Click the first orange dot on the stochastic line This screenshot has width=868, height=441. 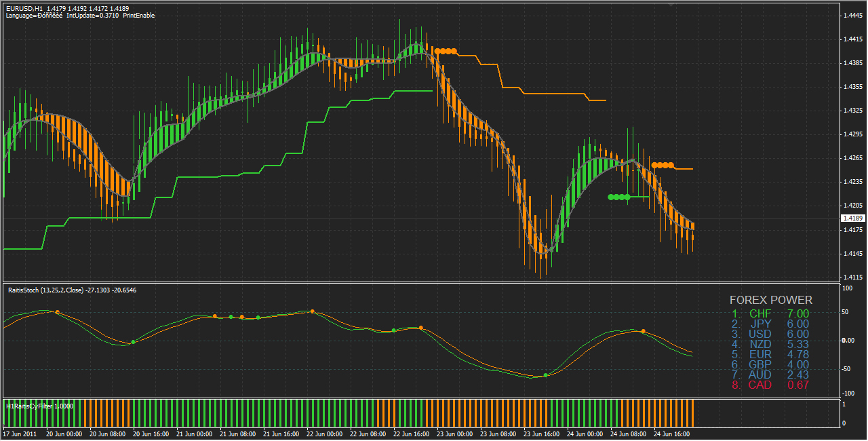point(57,312)
